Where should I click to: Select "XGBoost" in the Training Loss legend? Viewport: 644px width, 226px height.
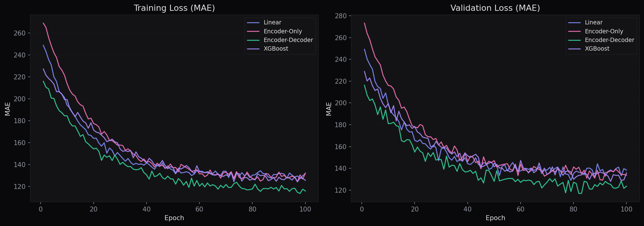click(276, 48)
